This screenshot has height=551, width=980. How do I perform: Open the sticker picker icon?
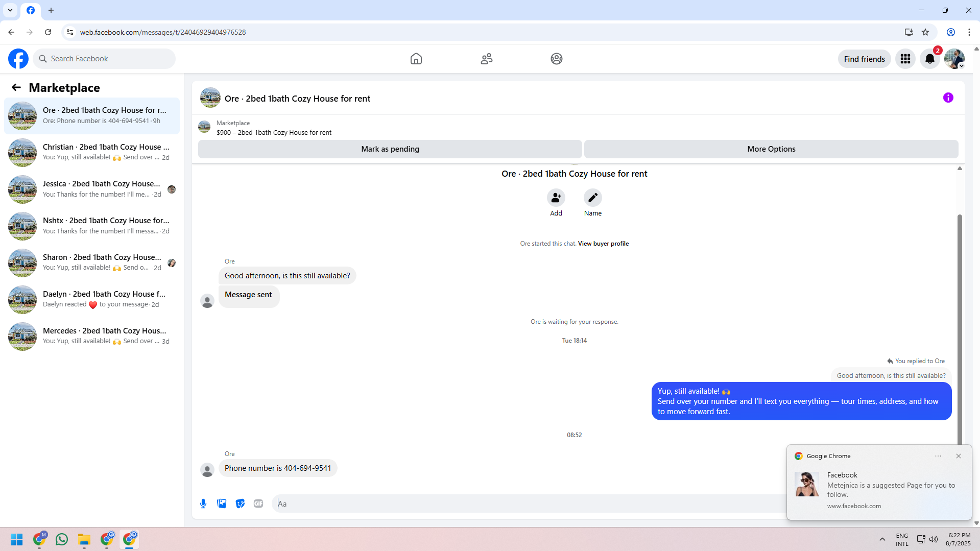point(240,504)
